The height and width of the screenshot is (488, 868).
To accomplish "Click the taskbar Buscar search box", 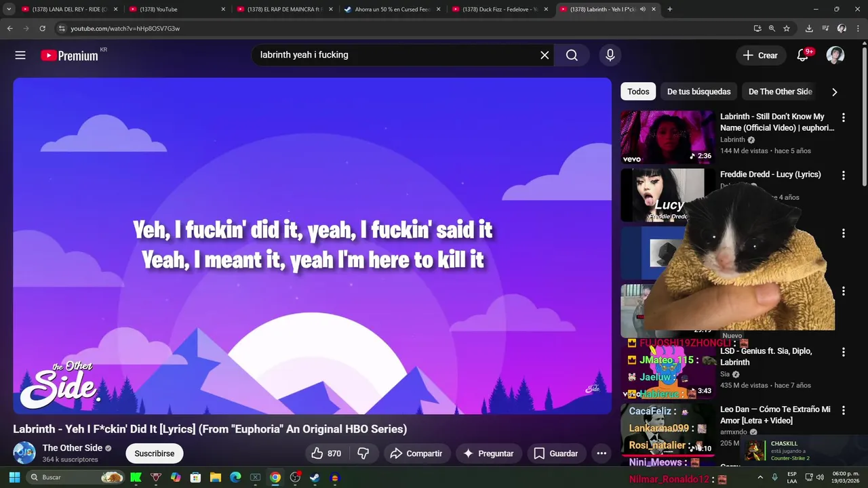I will [77, 477].
